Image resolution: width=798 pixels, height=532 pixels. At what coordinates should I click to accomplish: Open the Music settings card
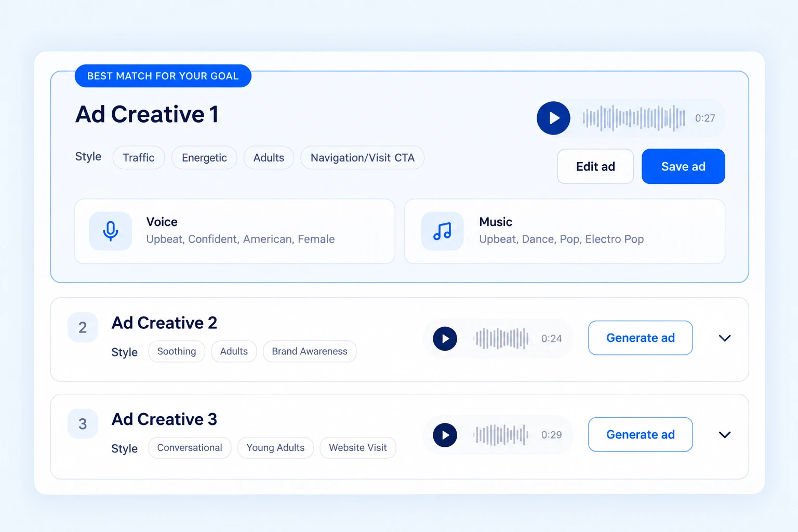click(565, 231)
